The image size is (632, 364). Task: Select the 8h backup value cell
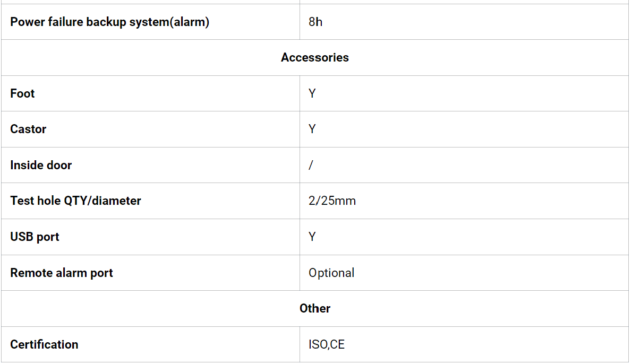click(315, 22)
